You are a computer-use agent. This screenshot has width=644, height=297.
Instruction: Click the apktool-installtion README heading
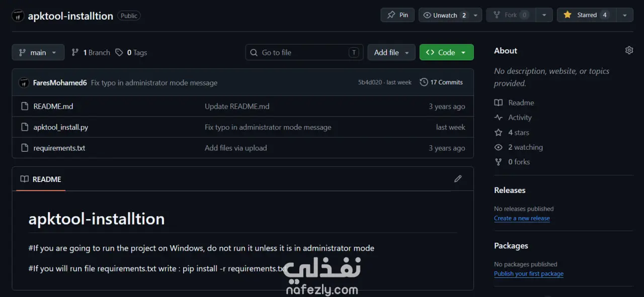(97, 219)
